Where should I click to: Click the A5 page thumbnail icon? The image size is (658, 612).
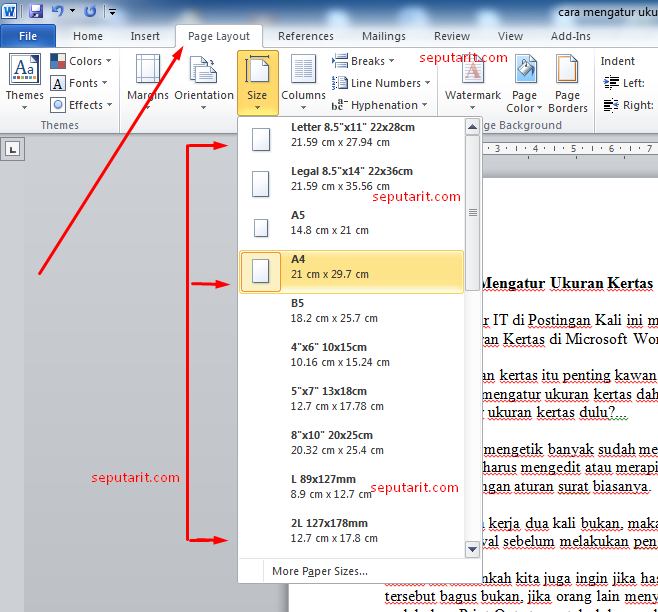click(261, 228)
